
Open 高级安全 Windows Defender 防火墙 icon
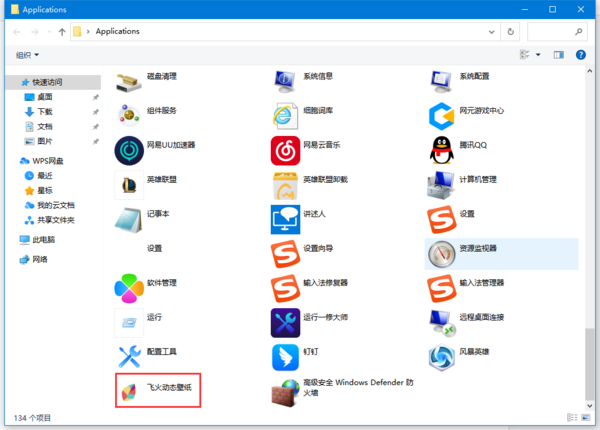point(285,393)
